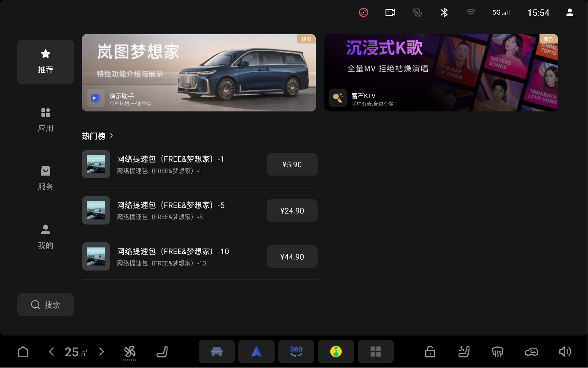588x368 pixels.
Task: Click the 15:54 clock
Action: point(538,13)
